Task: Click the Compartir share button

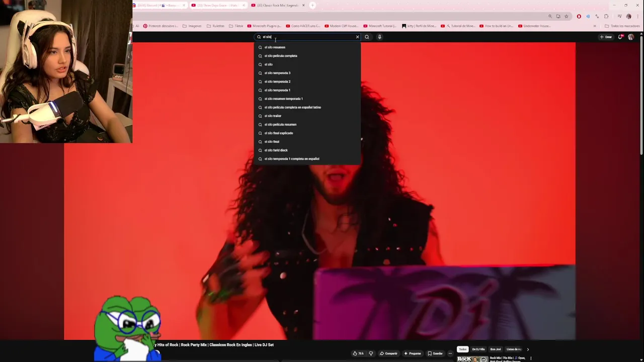Action: pyautogui.click(x=388, y=353)
